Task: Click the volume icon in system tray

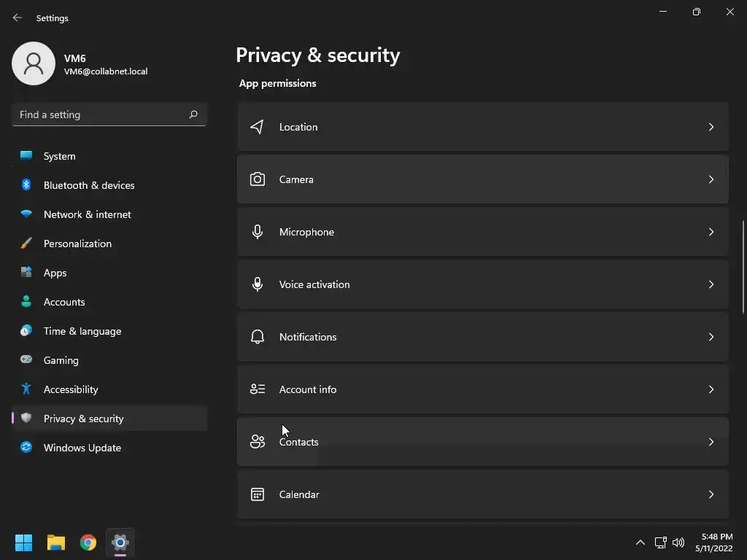Action: pos(678,542)
